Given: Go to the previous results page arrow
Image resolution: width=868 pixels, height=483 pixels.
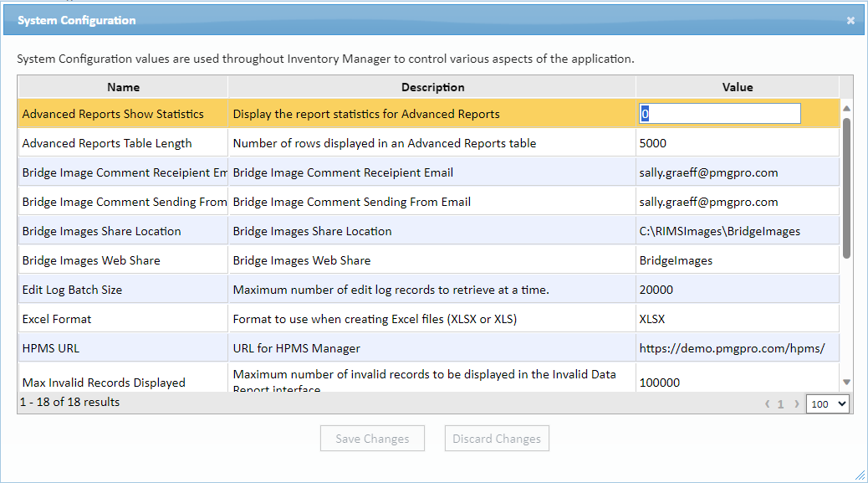Looking at the screenshot, I should pos(768,403).
